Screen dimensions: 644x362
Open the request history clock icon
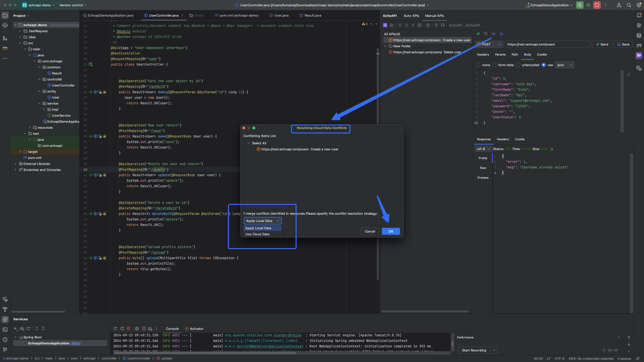point(486,34)
